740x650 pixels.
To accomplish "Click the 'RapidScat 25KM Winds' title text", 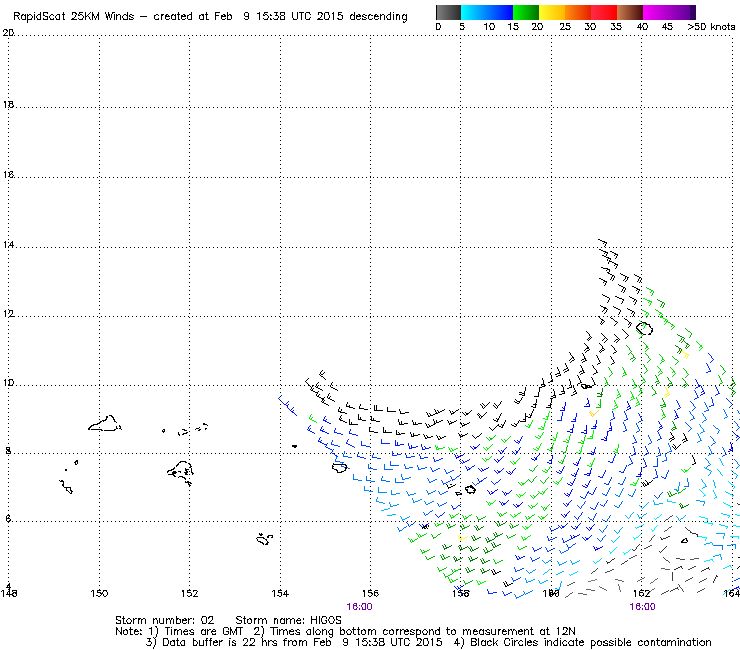I will (x=74, y=16).
